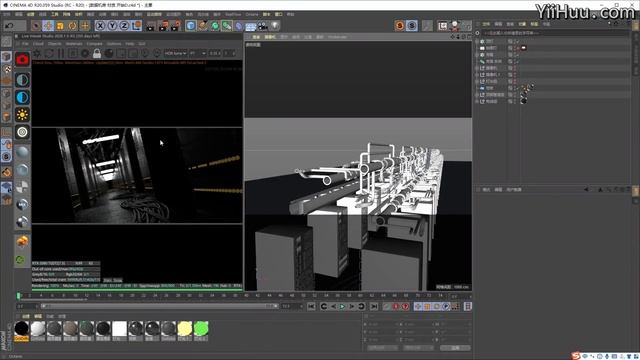Open the Materials menu in Live Viewer
This screenshot has width=640, height=360.
(x=74, y=44)
